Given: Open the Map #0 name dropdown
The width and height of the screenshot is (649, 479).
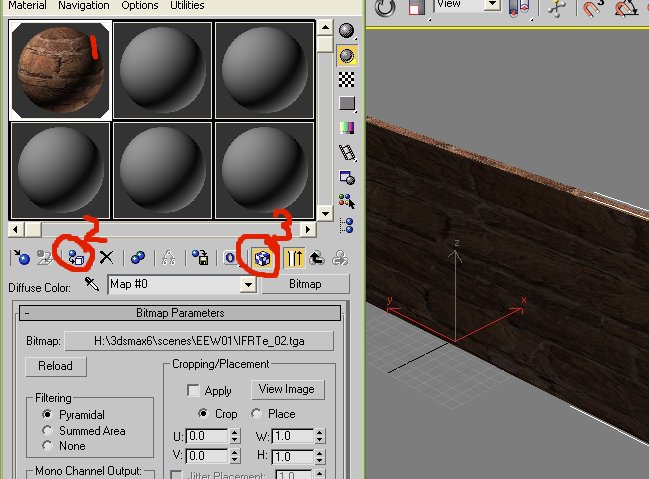Looking at the screenshot, I should (249, 285).
